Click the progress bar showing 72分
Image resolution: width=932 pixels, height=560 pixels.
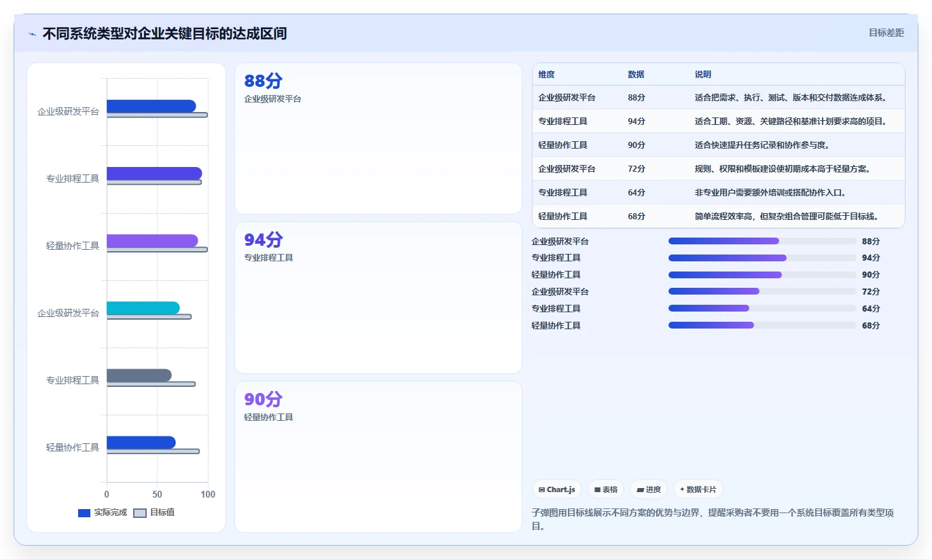[x=762, y=291]
